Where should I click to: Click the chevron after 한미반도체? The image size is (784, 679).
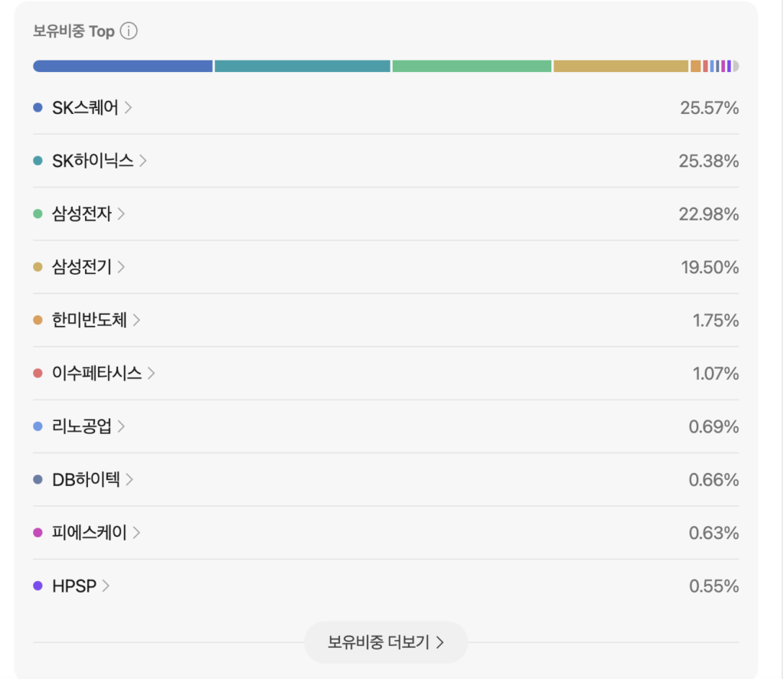click(x=136, y=320)
